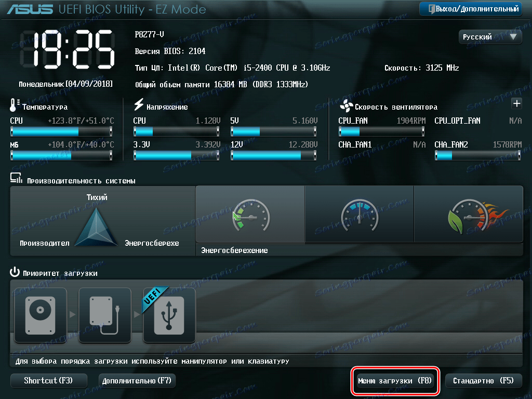Click the fan speed icon
Image resolution: width=532 pixels, height=399 pixels.
347,106
